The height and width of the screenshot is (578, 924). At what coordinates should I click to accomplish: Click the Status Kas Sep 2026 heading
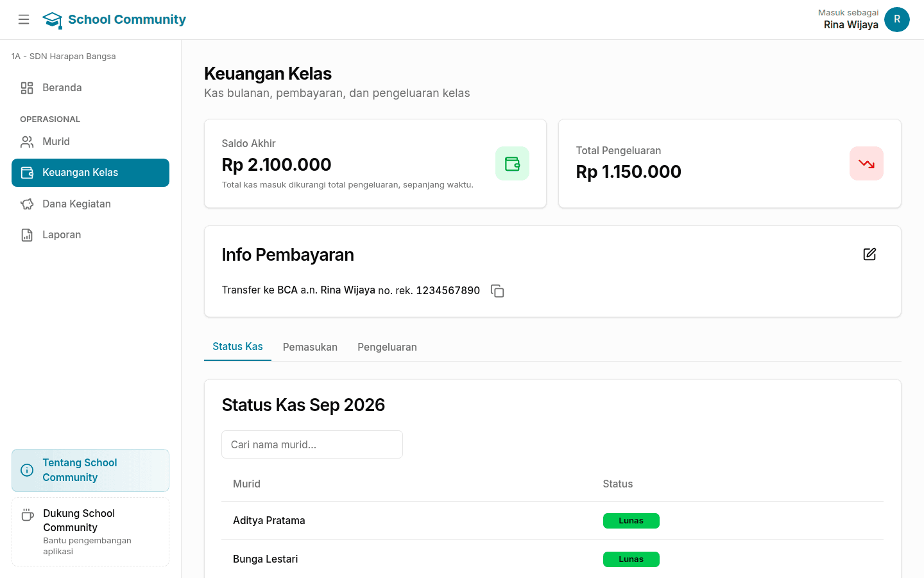pos(304,405)
